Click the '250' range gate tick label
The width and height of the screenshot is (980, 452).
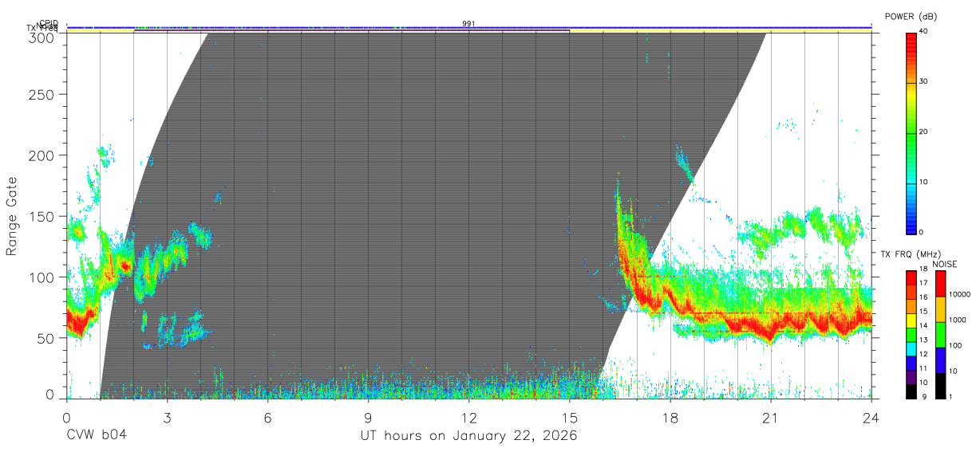[43, 95]
